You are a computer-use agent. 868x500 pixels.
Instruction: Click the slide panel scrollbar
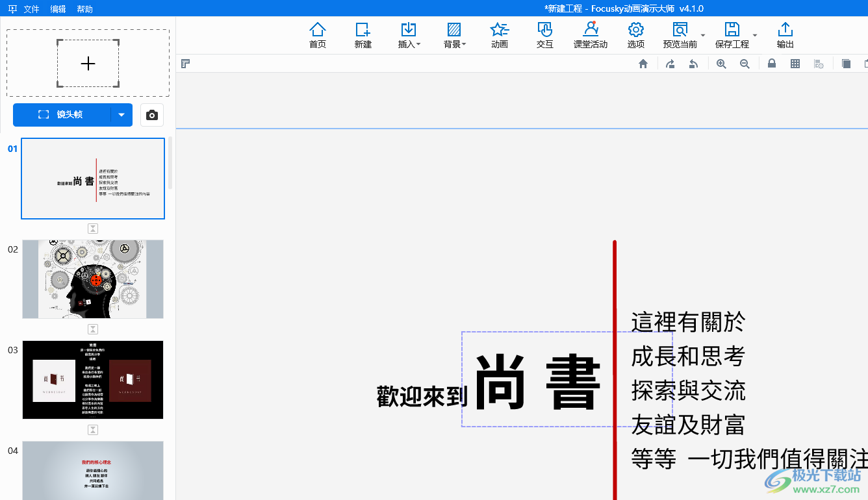[x=171, y=162]
